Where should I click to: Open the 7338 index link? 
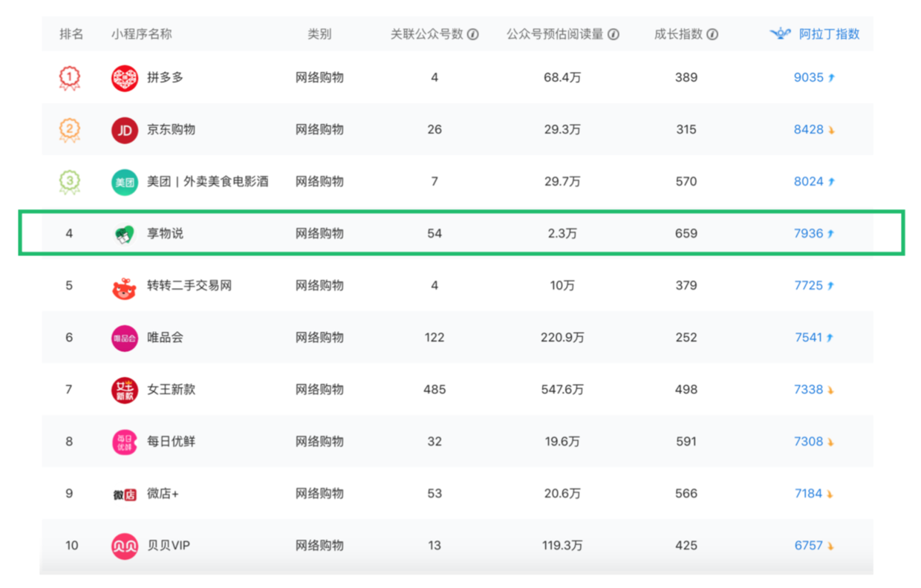coord(808,389)
